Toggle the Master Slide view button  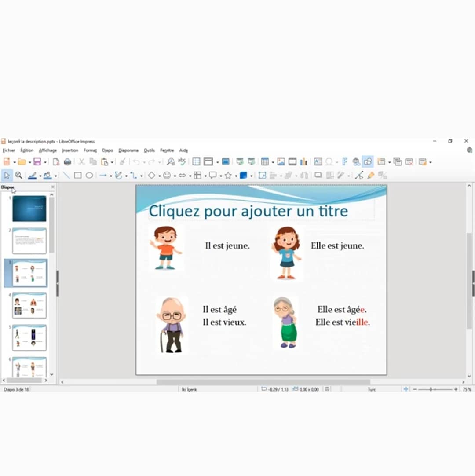226,162
